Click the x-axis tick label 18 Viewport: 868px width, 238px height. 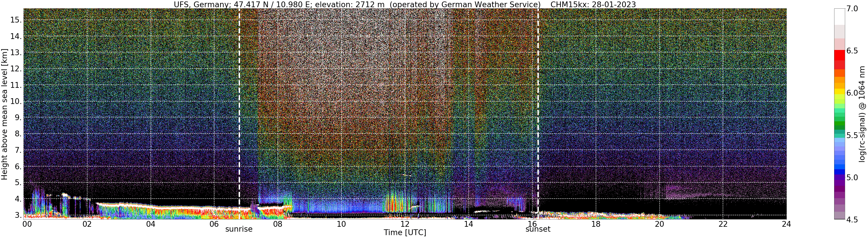click(596, 224)
